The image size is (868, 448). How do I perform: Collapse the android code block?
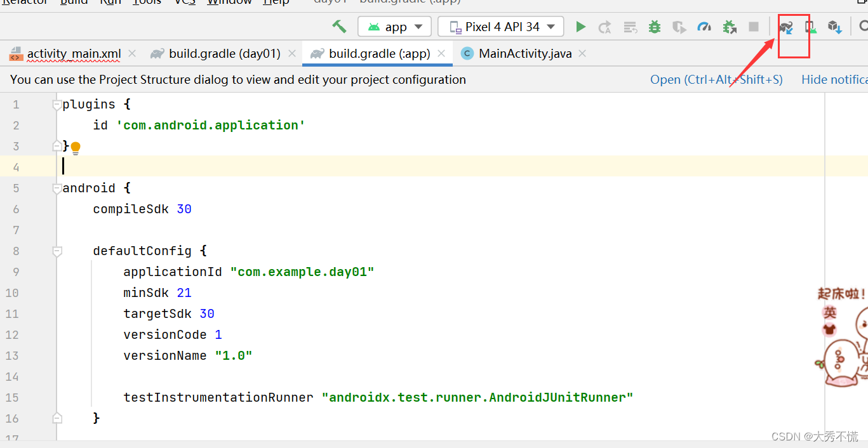(57, 187)
